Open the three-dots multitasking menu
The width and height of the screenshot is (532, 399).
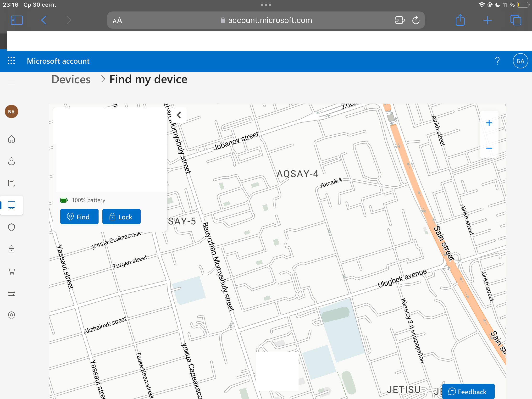pyautogui.click(x=266, y=5)
